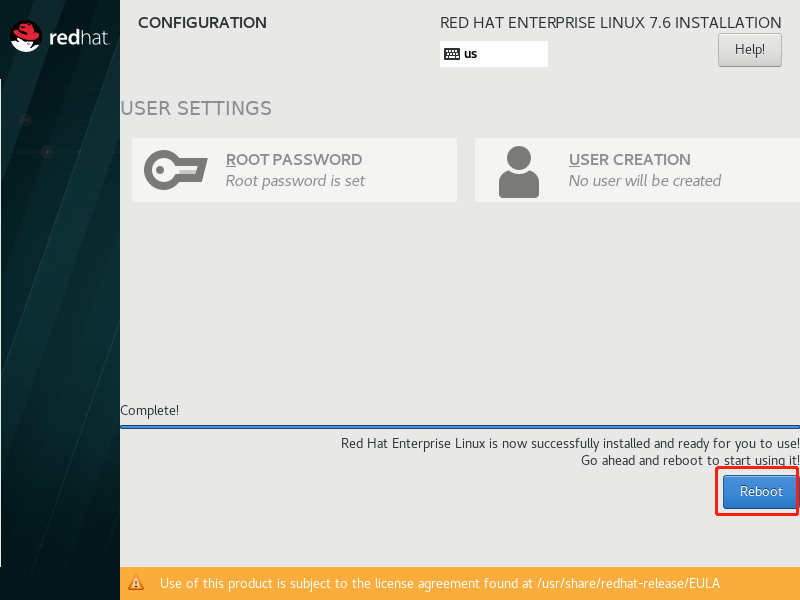The image size is (800, 600).
Task: Click the Reboot button
Action: (760, 492)
